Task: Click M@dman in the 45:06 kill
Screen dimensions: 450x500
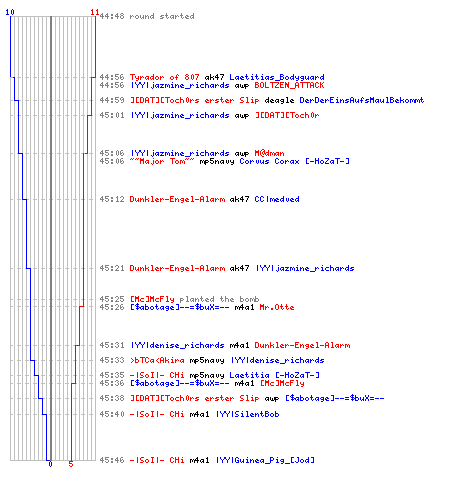Action: point(269,153)
